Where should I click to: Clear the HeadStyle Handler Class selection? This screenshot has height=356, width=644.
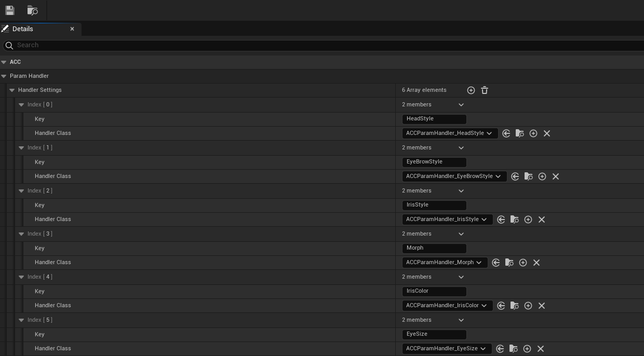(x=547, y=133)
